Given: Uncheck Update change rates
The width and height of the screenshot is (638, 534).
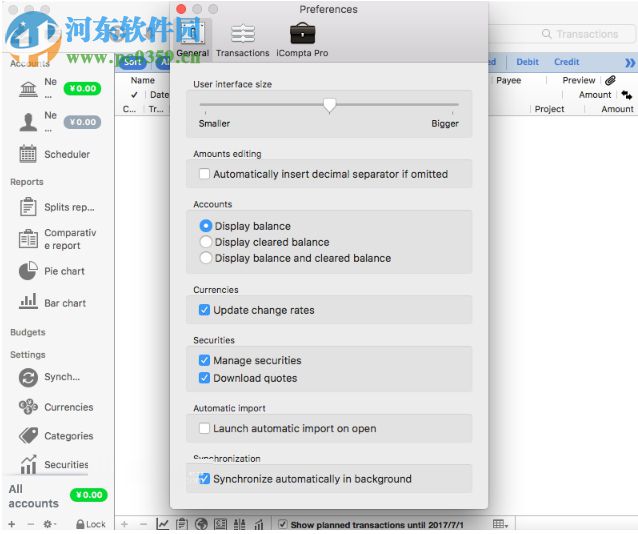Looking at the screenshot, I should click(x=204, y=310).
